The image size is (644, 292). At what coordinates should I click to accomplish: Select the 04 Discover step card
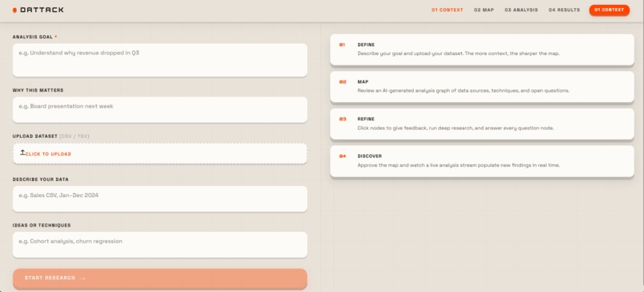pyautogui.click(x=482, y=161)
